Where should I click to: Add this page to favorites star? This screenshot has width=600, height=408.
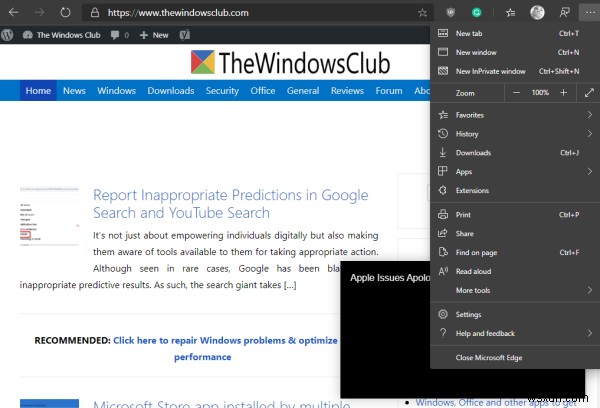[x=422, y=13]
